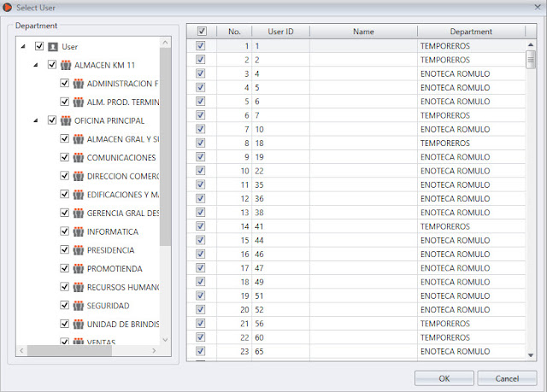The height and width of the screenshot is (392, 547).
Task: Select the OFICINA PRINCIPAL tree label
Action: click(109, 120)
